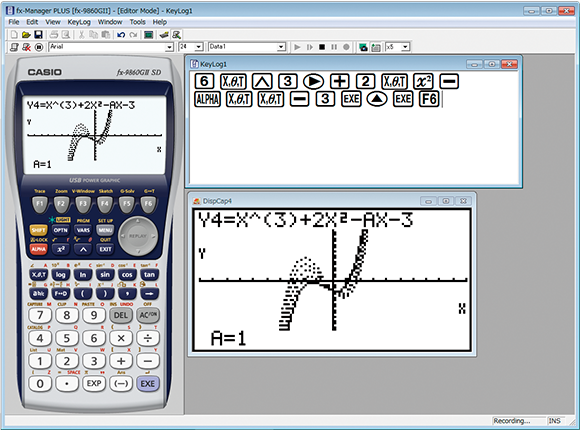Image resolution: width=580 pixels, height=439 pixels.
Task: Expand the Arial font dropdown
Action: pyautogui.click(x=169, y=47)
